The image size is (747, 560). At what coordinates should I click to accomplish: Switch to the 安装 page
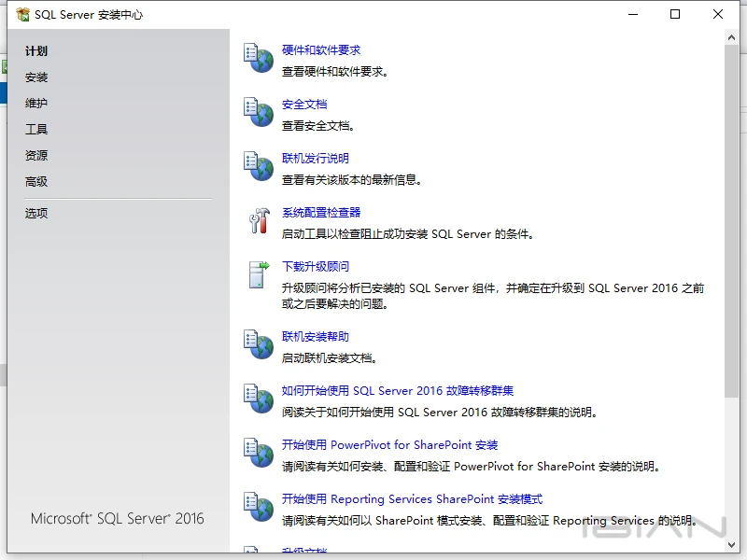36,77
